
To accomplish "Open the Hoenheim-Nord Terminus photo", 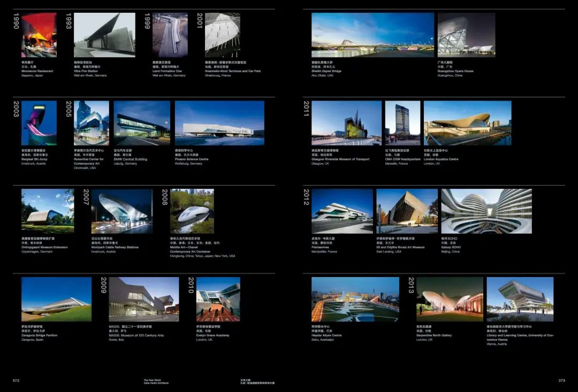I will (223, 35).
